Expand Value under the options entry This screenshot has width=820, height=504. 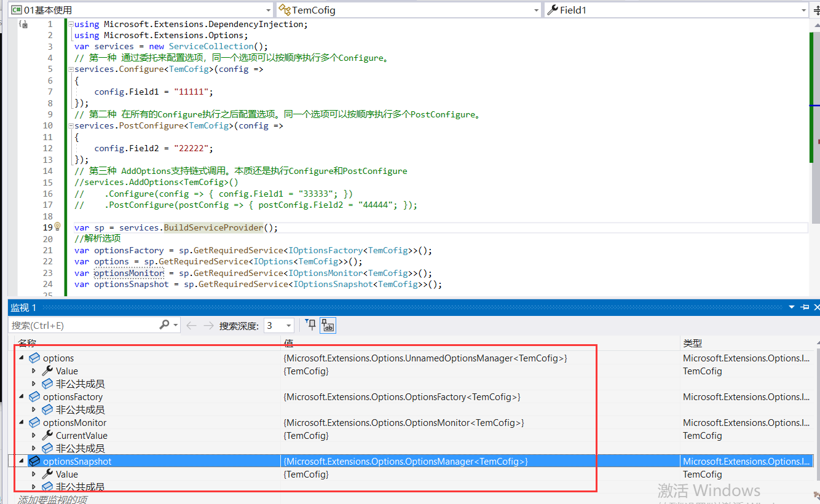[34, 371]
